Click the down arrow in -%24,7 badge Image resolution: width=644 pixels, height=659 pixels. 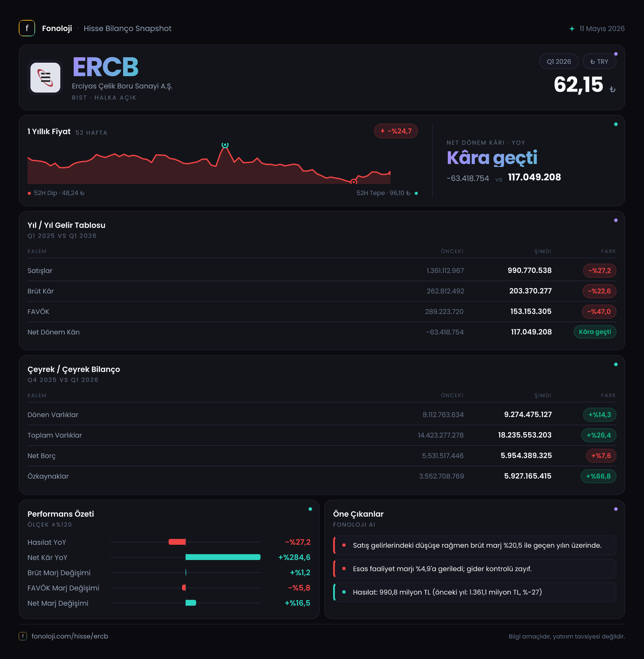(x=383, y=131)
